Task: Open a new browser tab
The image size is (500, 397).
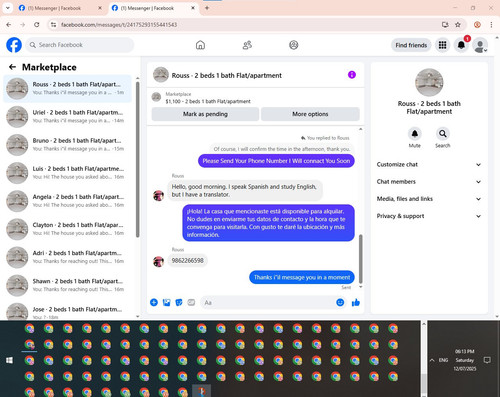Action: tap(207, 8)
